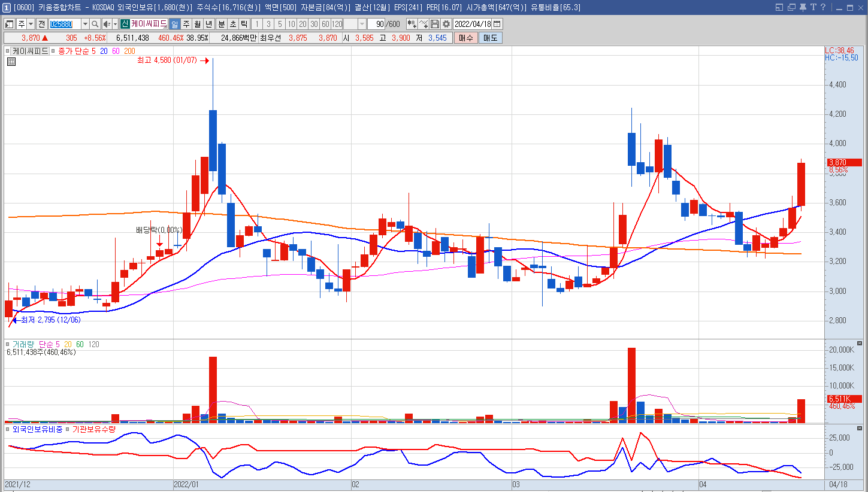Click the 매도 sell button
This screenshot has width=868, height=492.
[490, 38]
